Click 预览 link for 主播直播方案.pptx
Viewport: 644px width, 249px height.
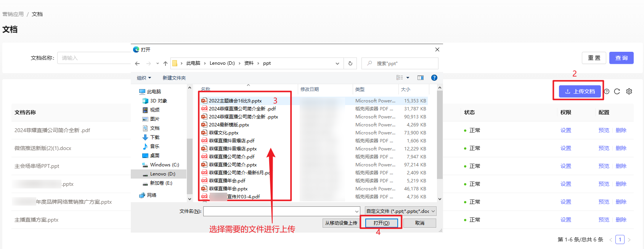coord(604,220)
